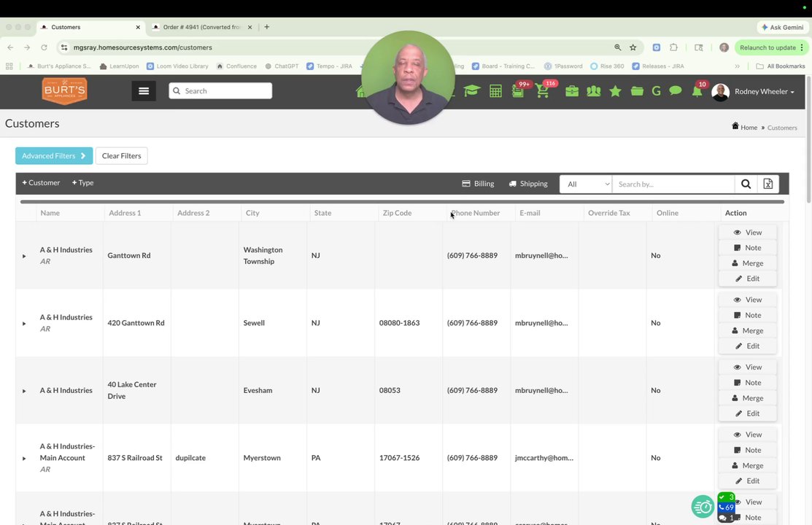
Task: Open the folder icon in header
Action: (x=637, y=91)
